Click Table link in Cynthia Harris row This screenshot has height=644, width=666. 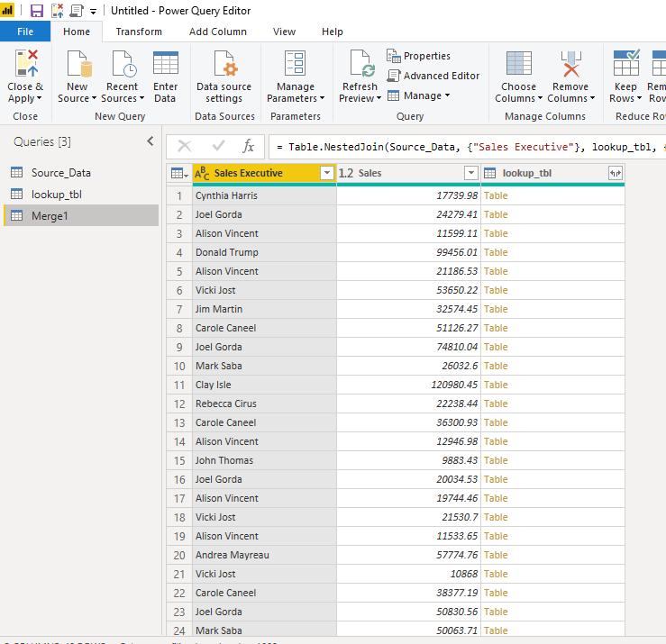tap(496, 195)
